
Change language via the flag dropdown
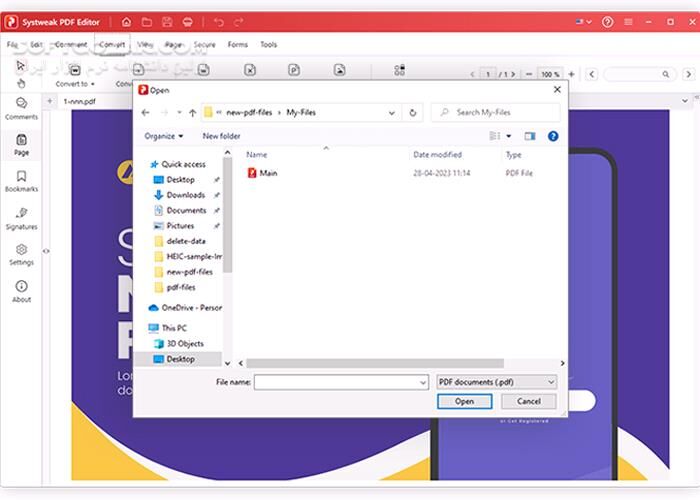click(584, 22)
